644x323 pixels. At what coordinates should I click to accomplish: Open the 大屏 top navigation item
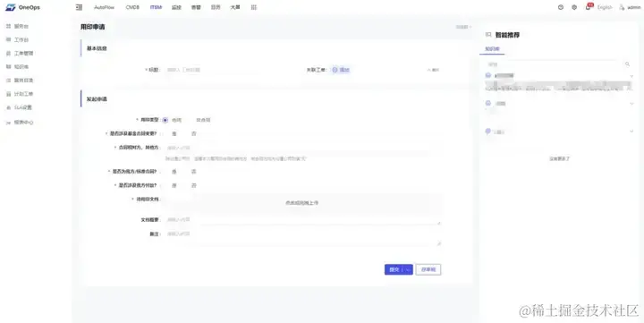[235, 7]
